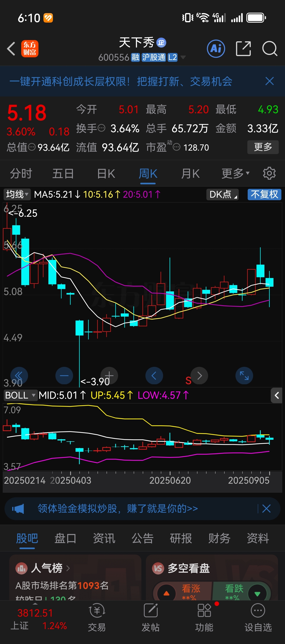Viewport: 285px width, 644px height.
Task: Move chart right with arrow button
Action: tap(199, 375)
